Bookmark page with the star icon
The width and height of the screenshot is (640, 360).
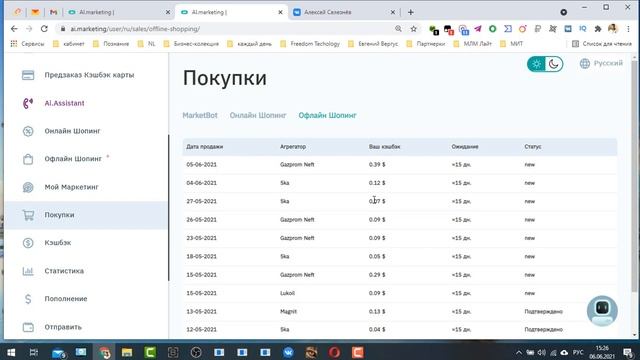click(x=413, y=29)
